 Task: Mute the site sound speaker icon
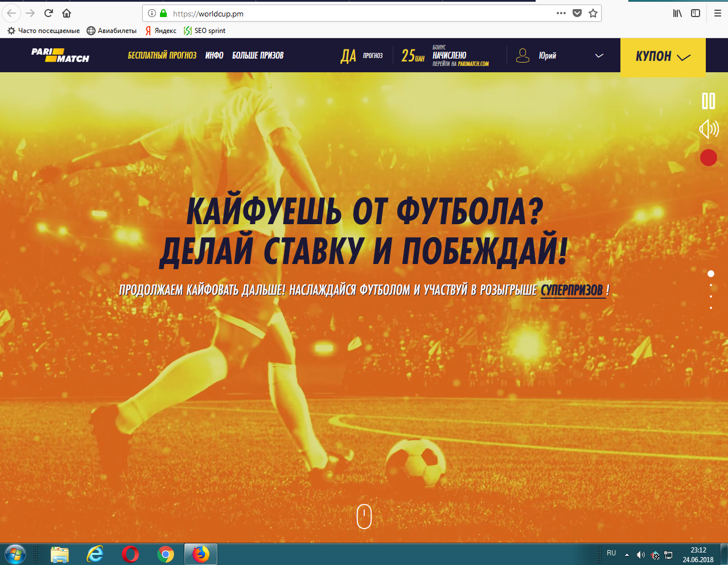pyautogui.click(x=709, y=129)
